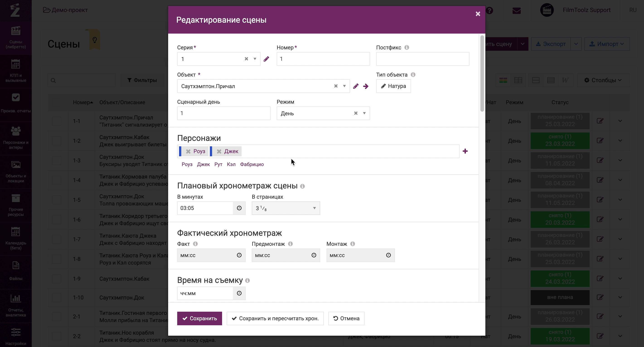Add the suggested character Фабрицио
Image resolution: width=644 pixels, height=347 pixels.
coord(252,164)
